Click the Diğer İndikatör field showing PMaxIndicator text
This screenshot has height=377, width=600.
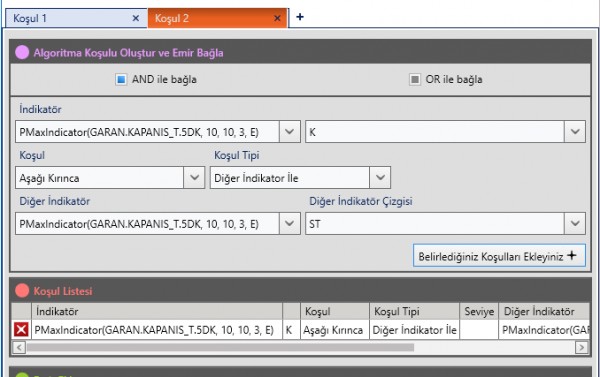tap(147, 224)
